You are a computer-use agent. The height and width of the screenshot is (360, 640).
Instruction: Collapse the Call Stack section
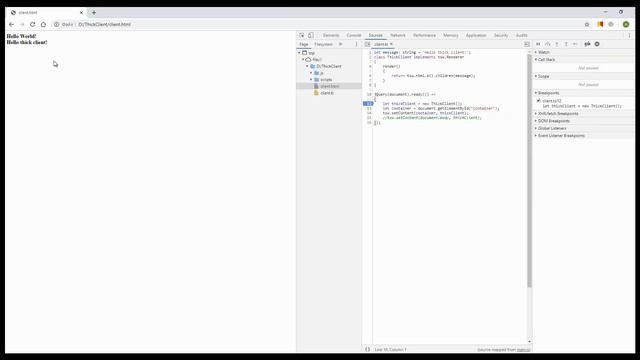[x=584, y=60]
